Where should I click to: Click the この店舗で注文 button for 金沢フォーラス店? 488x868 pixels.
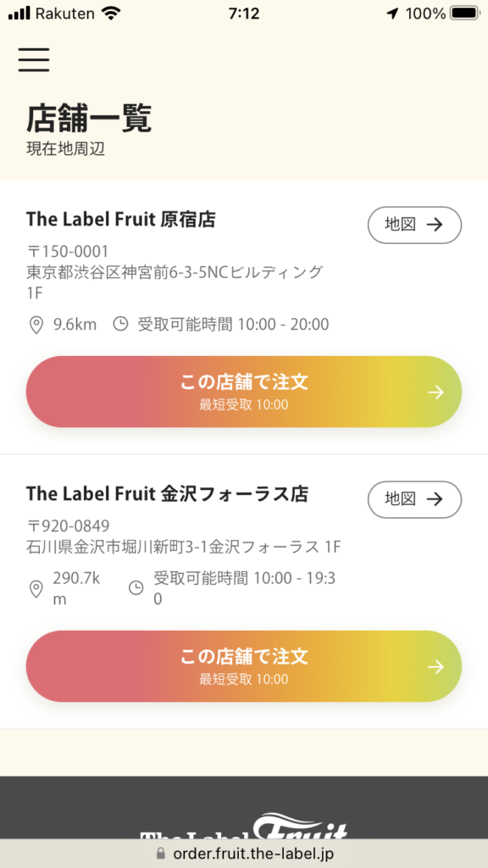tap(244, 666)
